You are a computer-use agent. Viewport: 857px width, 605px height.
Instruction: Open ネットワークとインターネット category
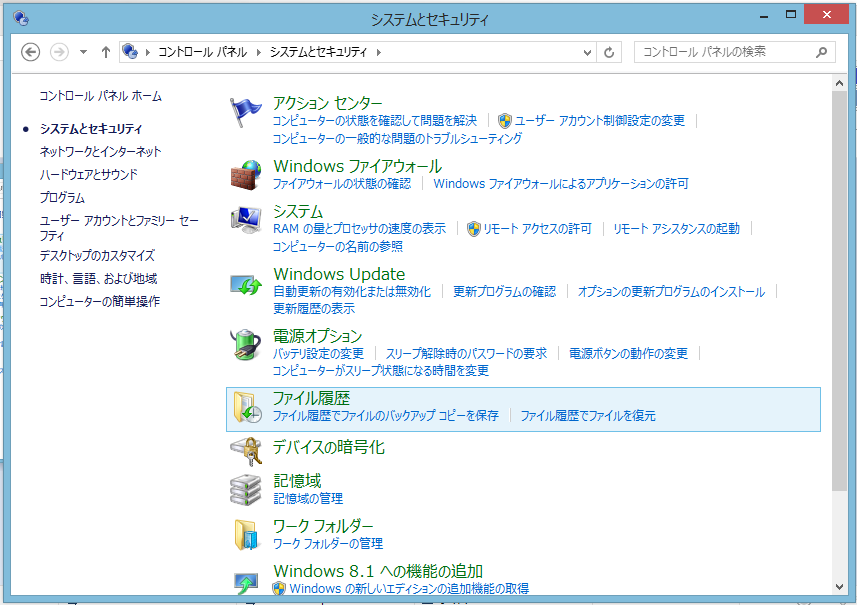tap(101, 151)
